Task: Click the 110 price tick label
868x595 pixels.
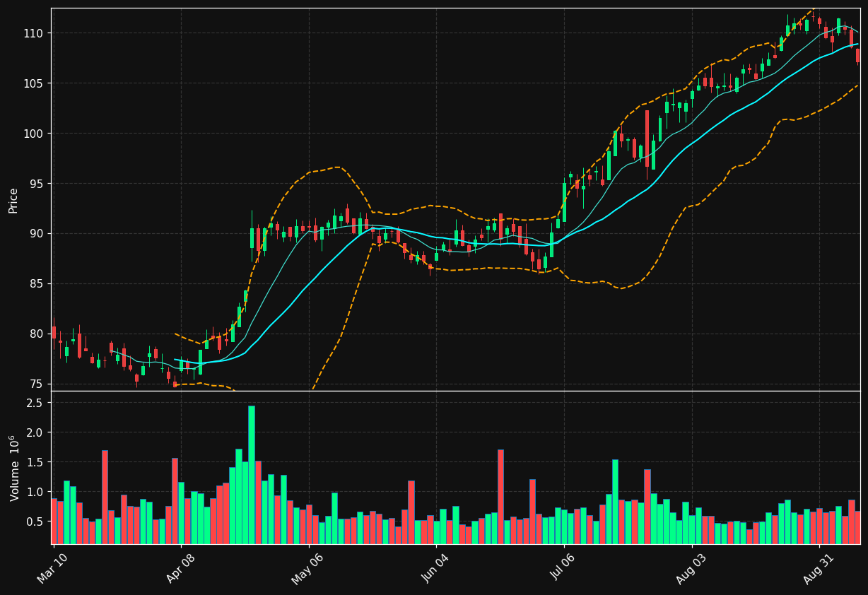Action: point(32,33)
